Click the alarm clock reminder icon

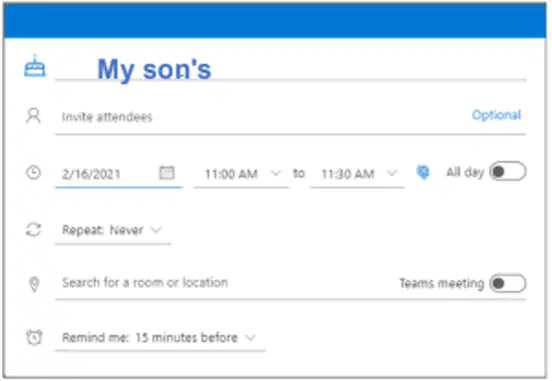(34, 337)
